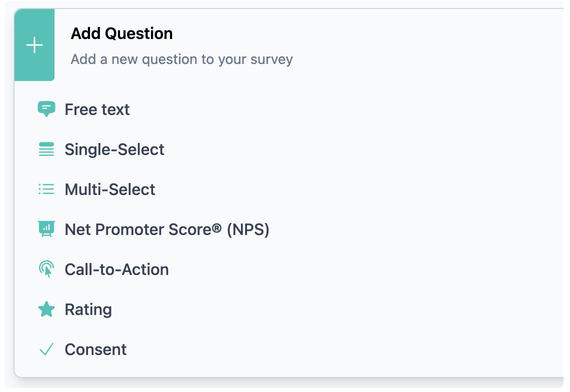Choose the Call-to-Action option text
The height and width of the screenshot is (392, 570).
[116, 269]
